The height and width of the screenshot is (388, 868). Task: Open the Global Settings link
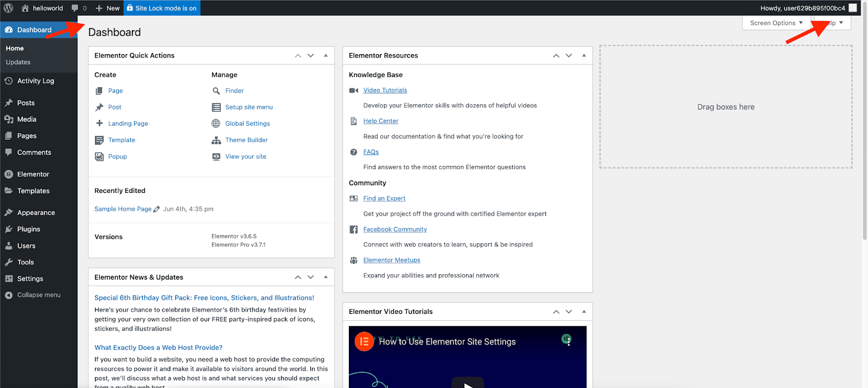click(x=247, y=124)
